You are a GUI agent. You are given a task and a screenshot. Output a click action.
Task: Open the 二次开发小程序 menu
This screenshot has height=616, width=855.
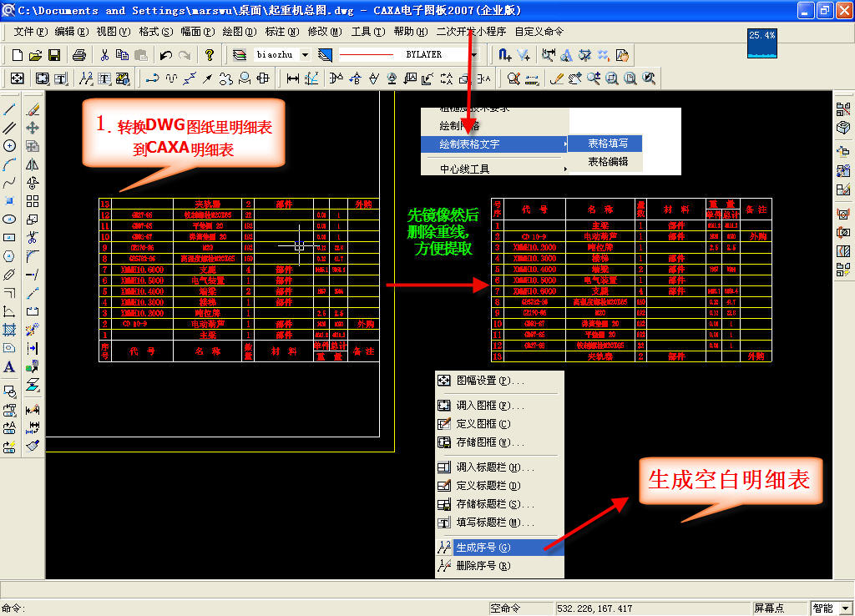pos(471,32)
